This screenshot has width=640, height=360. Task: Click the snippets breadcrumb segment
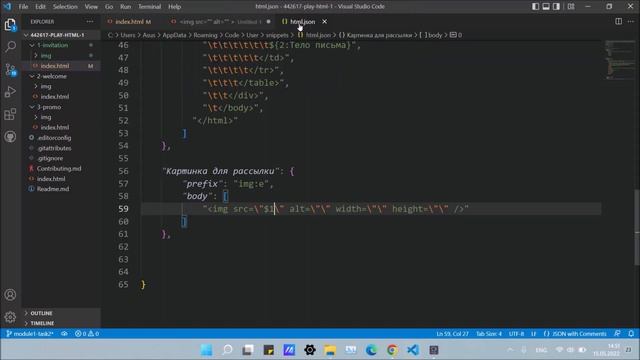277,35
